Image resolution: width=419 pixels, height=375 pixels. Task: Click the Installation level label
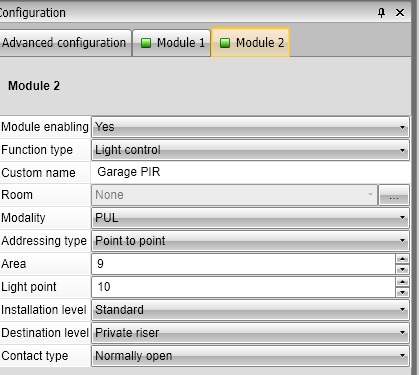tap(43, 310)
